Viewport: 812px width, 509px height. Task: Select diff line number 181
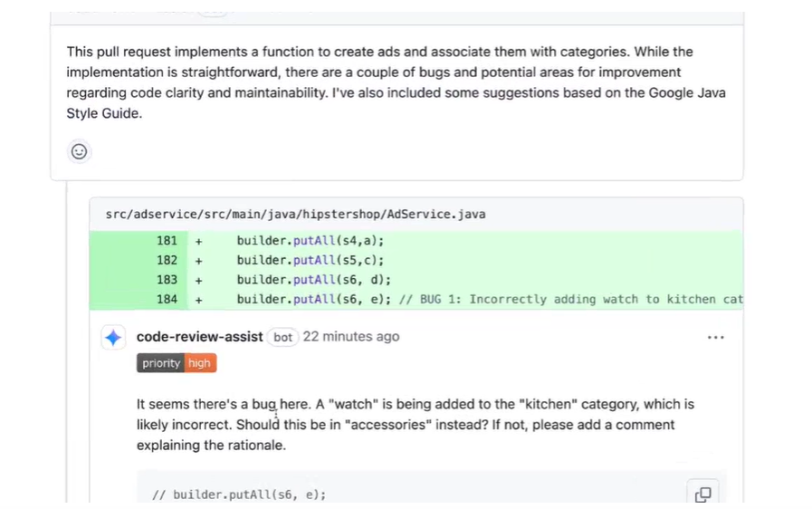point(167,241)
